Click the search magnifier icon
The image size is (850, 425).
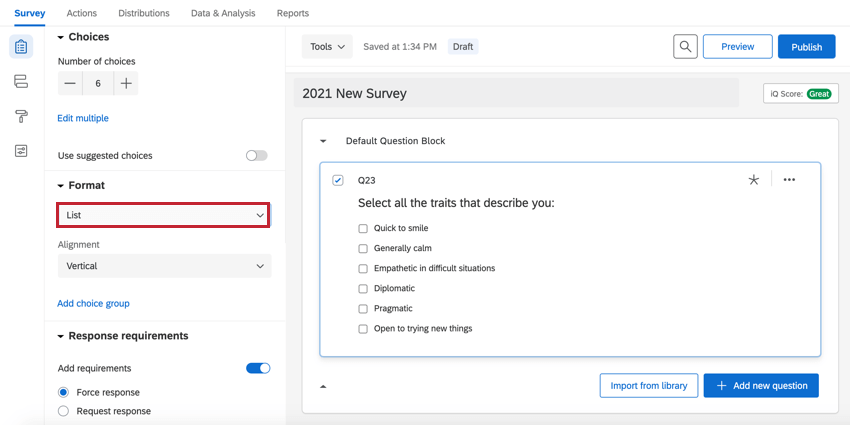(685, 46)
